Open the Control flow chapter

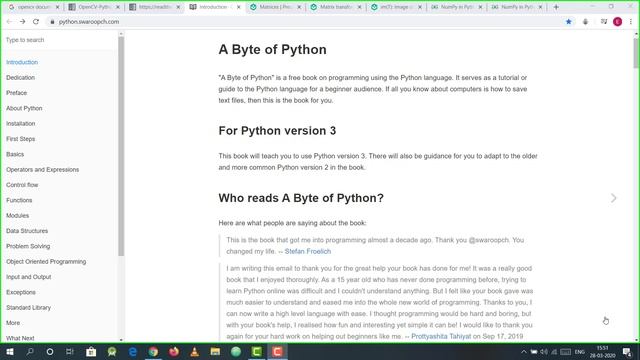22,185
